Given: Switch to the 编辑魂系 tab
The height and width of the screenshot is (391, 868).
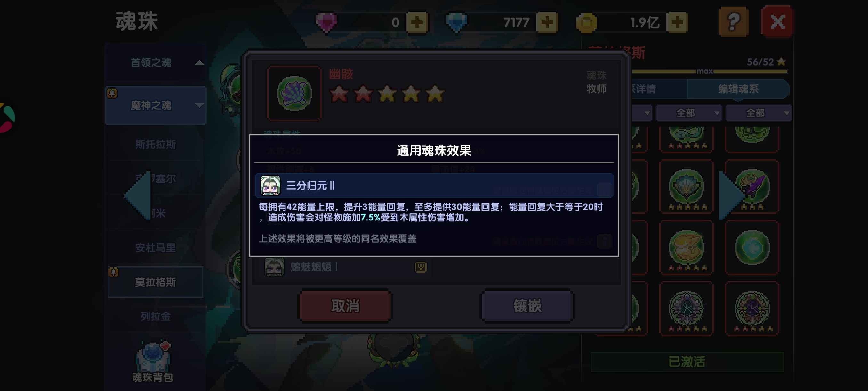Looking at the screenshot, I should (738, 89).
